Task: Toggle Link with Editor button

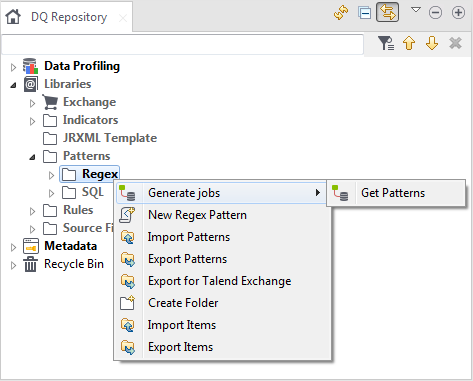Action: tap(387, 13)
